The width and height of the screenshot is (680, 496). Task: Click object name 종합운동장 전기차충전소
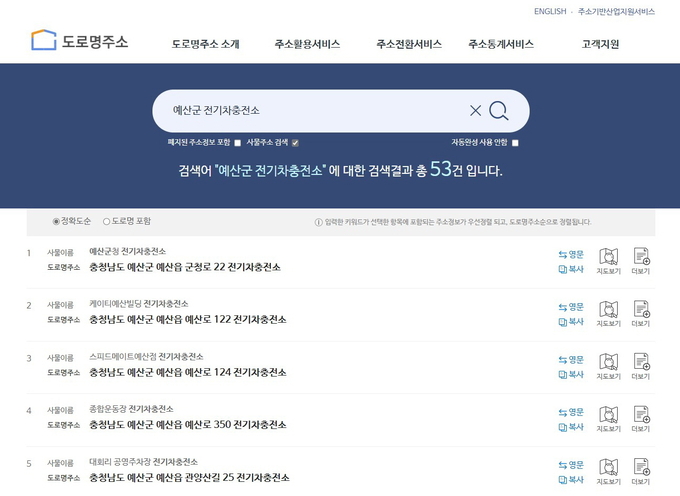coord(131,409)
